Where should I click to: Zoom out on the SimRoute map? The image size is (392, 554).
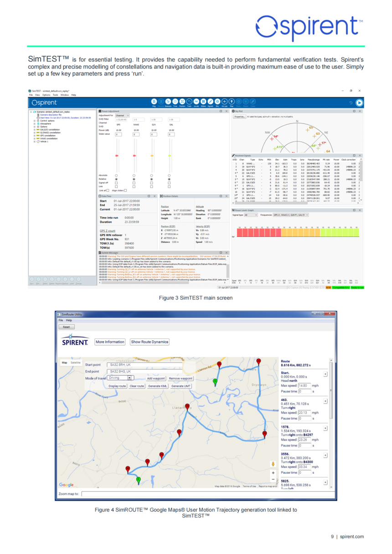[x=273, y=479]
